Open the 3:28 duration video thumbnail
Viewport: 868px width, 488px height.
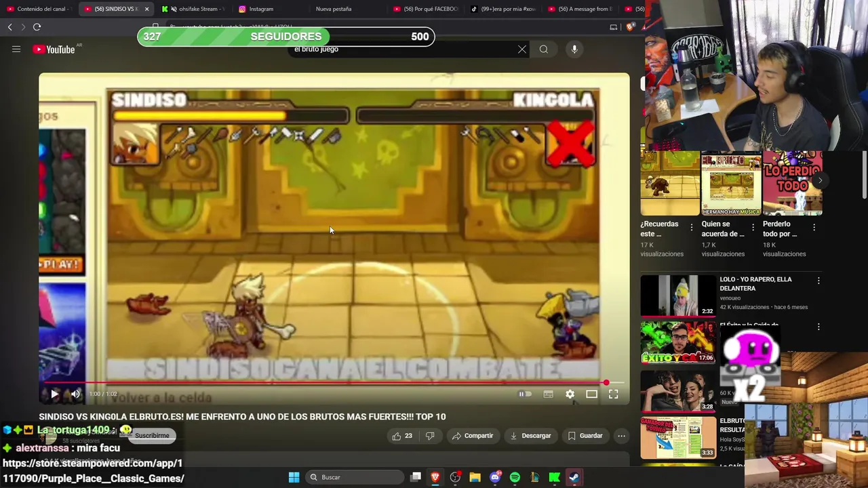click(x=678, y=390)
